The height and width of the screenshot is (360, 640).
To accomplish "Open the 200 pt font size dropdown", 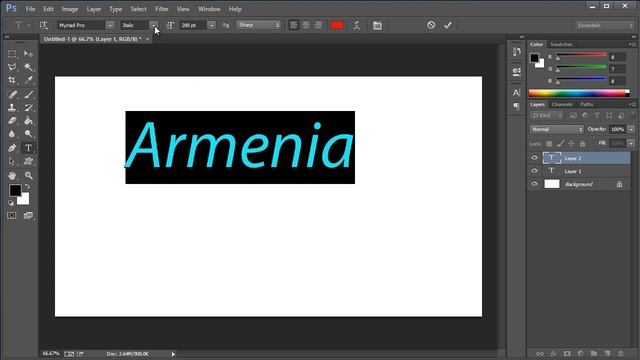I will point(211,25).
